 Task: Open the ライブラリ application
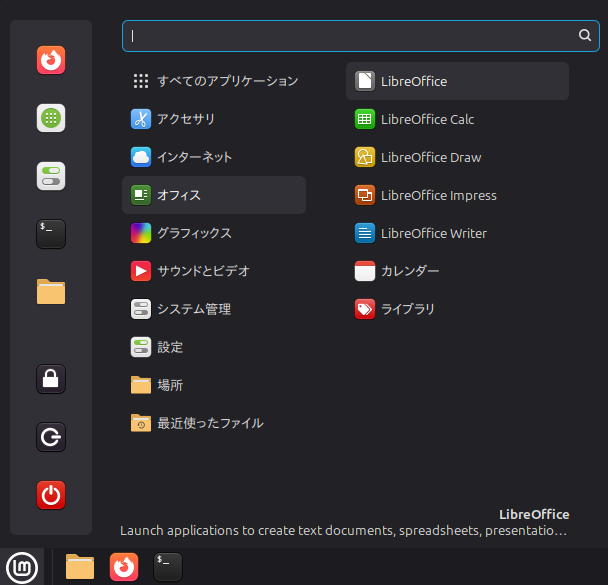pyautogui.click(x=458, y=309)
